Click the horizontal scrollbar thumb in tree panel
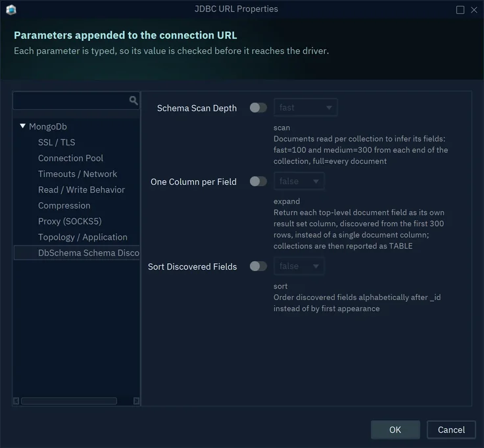Screen dimensions: 484x448 pyautogui.click(x=69, y=401)
